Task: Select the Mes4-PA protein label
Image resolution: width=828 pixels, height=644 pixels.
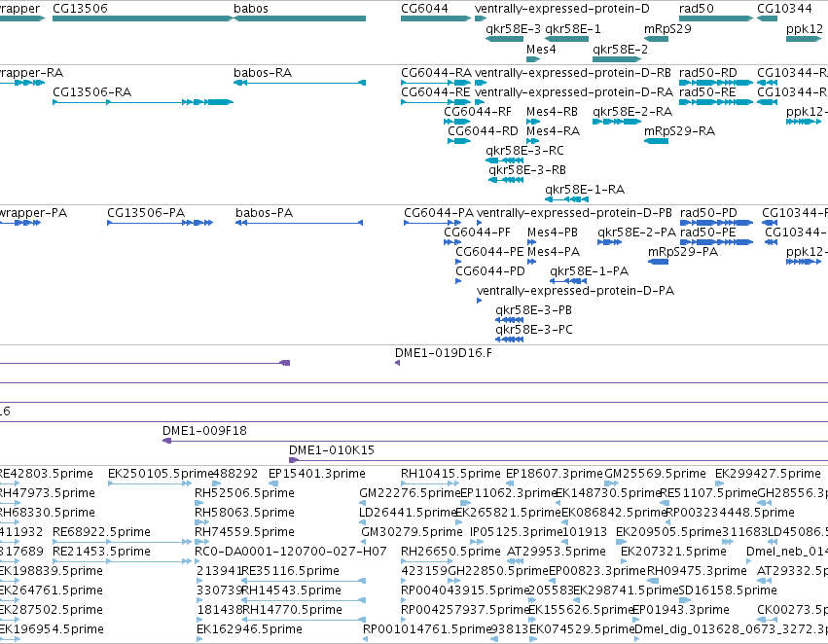Action: point(554,252)
